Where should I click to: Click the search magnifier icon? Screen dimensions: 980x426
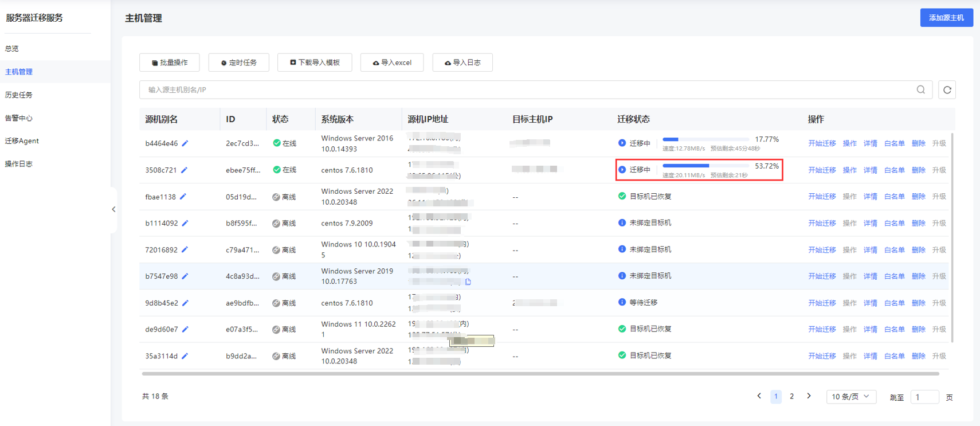[921, 89]
